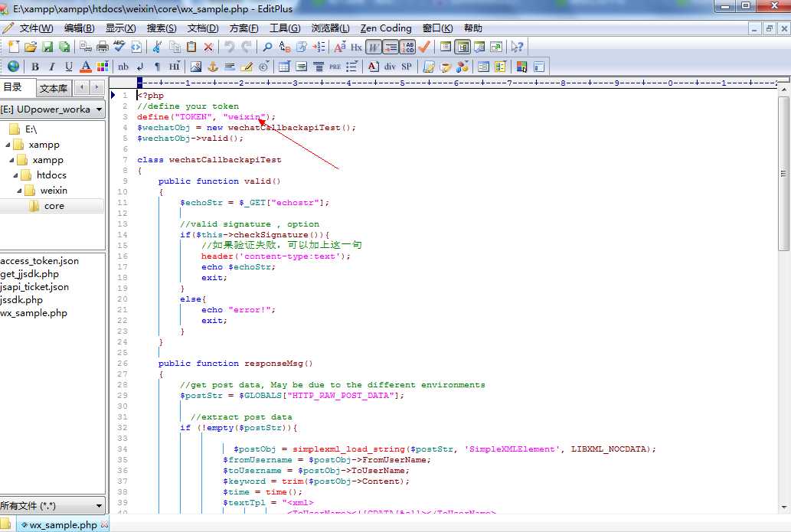This screenshot has height=532, width=791.
Task: Open the 帮助 menu
Action: [472, 28]
